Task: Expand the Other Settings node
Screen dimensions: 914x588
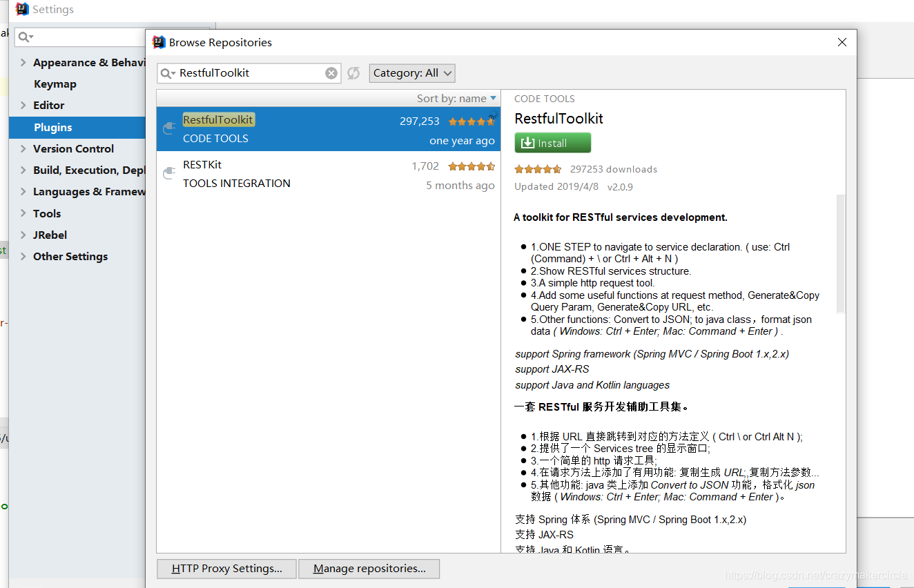Action: tap(23, 256)
